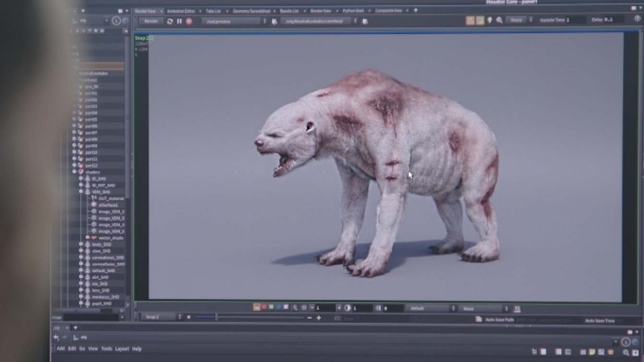Click the refresh render icon

[x=170, y=20]
